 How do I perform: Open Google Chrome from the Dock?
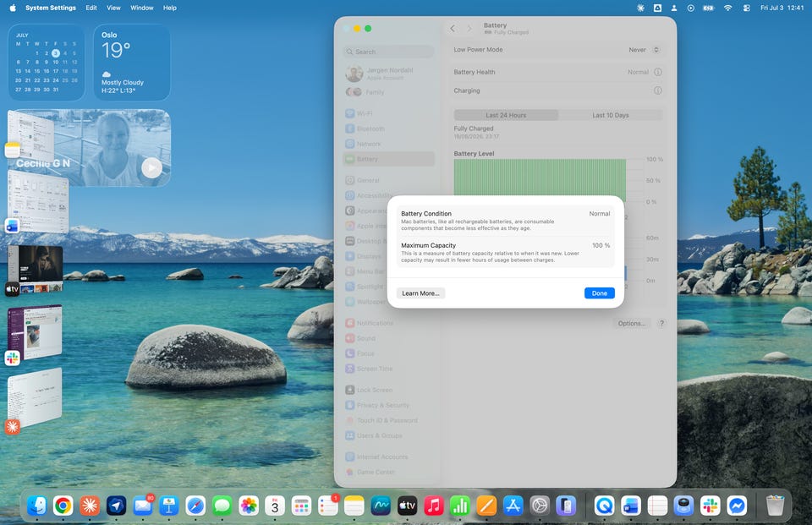(x=63, y=506)
